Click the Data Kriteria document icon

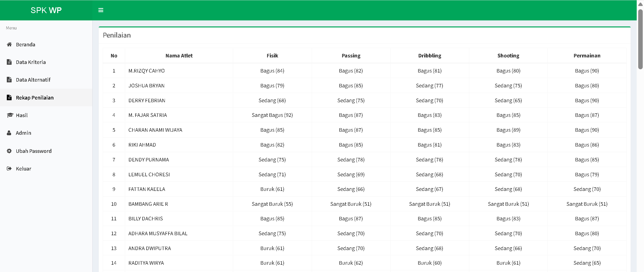9,62
